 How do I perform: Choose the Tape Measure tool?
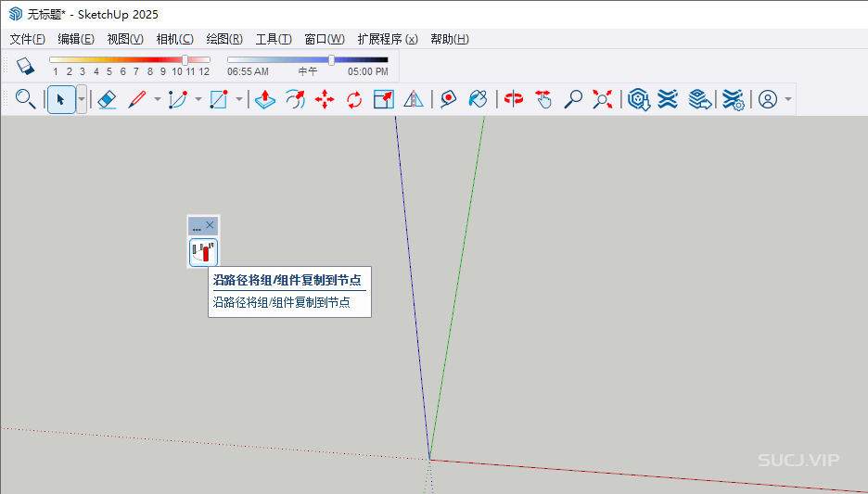[x=448, y=99]
